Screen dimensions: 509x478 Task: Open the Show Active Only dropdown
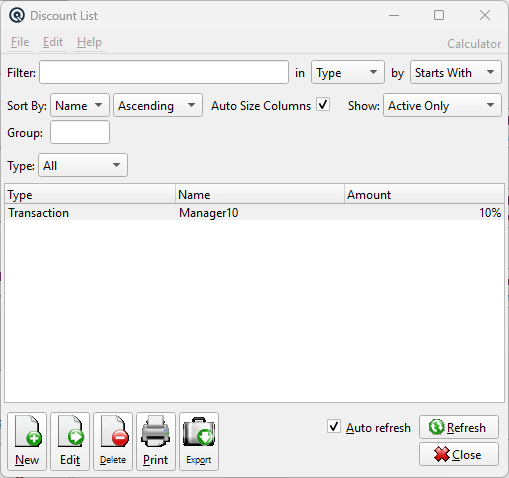(x=442, y=105)
